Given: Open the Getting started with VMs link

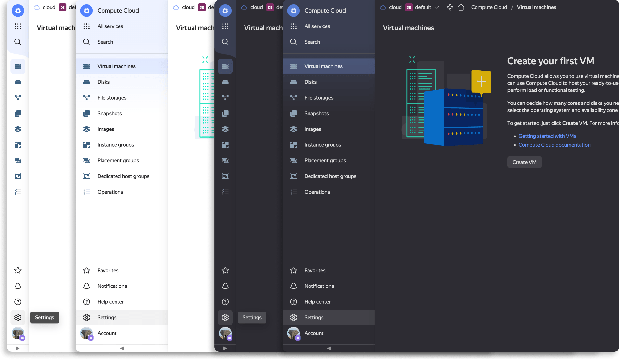Looking at the screenshot, I should (547, 136).
